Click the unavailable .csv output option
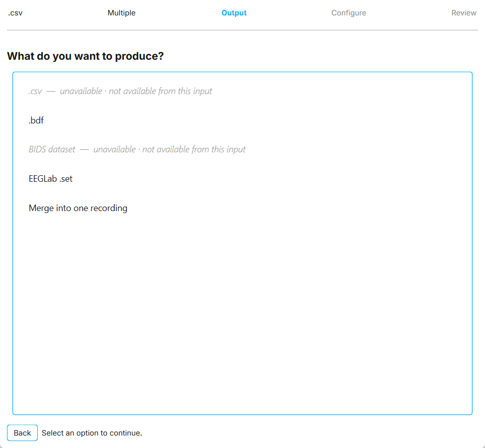 (242, 91)
